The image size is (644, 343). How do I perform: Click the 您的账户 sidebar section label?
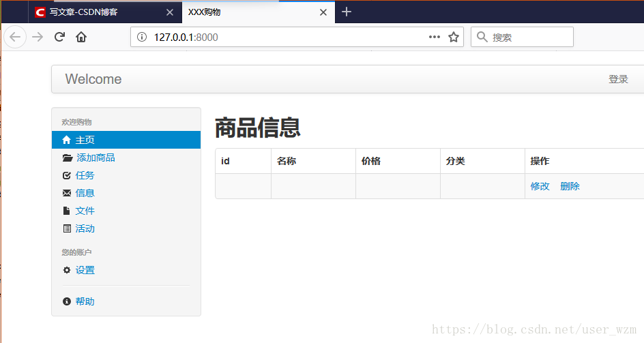tap(76, 252)
